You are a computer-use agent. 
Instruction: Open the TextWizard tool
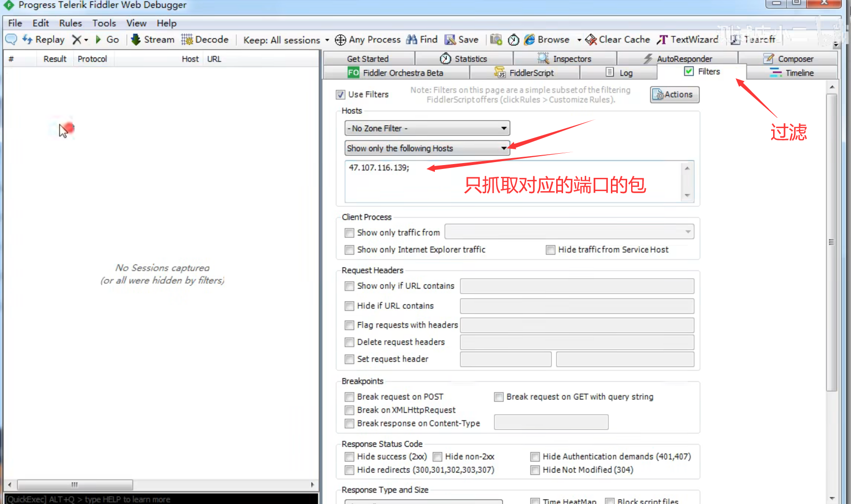pos(687,39)
